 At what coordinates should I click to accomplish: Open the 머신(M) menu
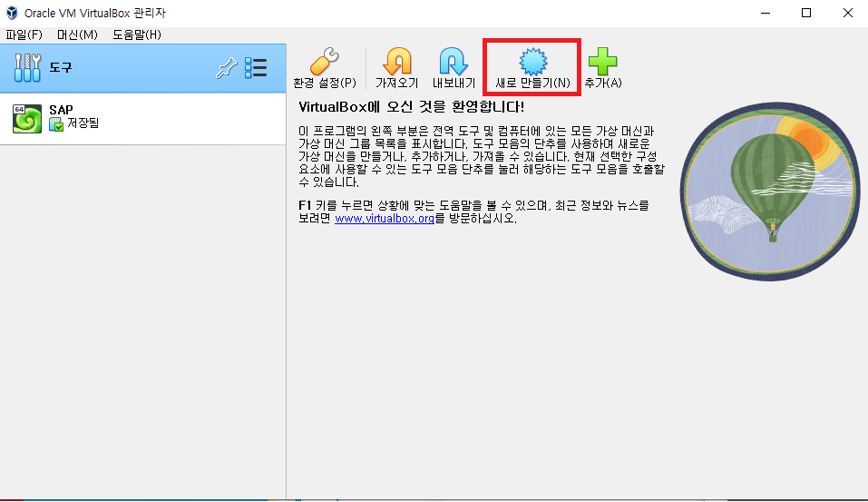(77, 34)
